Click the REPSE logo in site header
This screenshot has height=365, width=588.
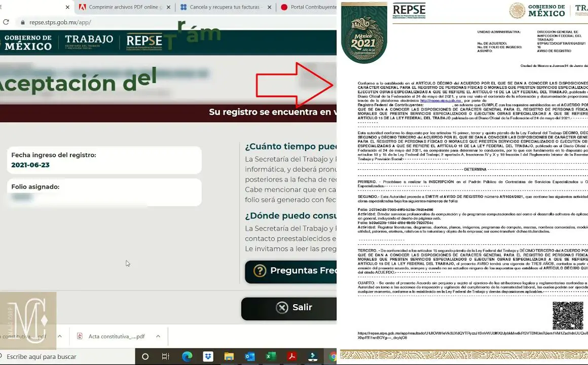click(144, 42)
